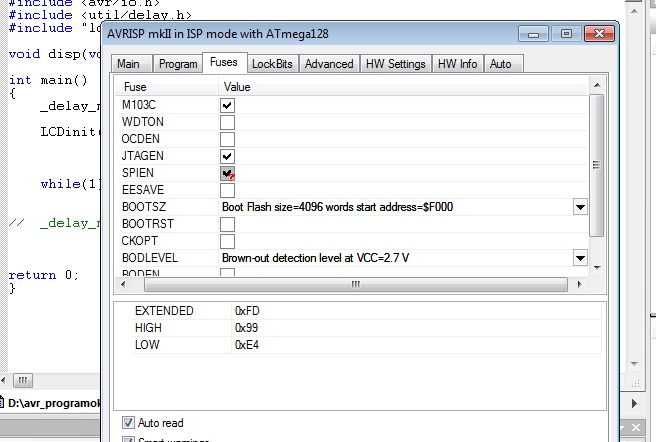Click the EXTENDED fuse value 0xFD

(x=248, y=311)
